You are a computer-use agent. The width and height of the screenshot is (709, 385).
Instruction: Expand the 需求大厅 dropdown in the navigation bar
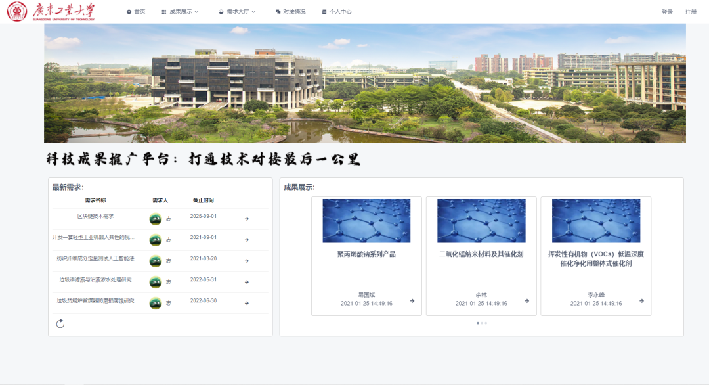[237, 12]
